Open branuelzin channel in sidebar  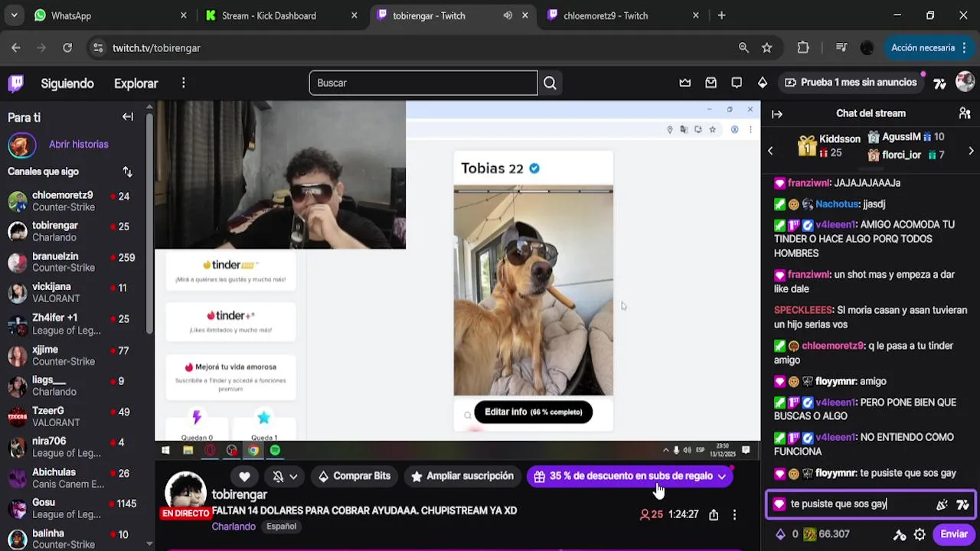(73, 262)
